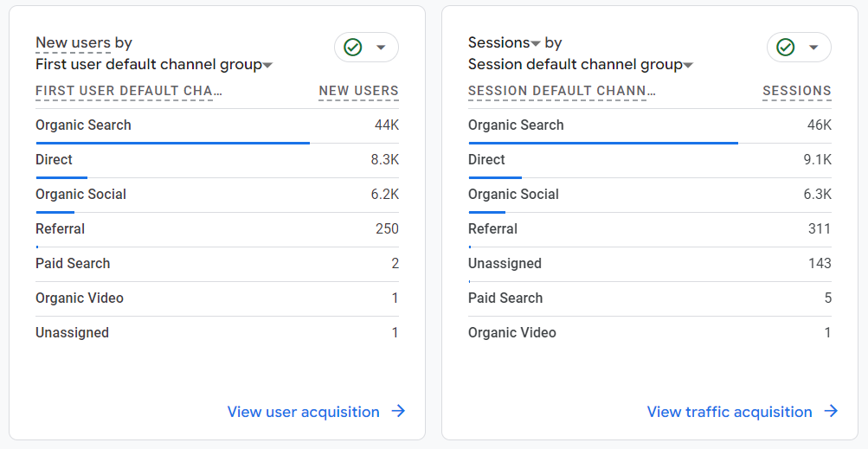Click green checkmark icon in New users card
Viewport: 868px width, 449px height.
click(353, 48)
